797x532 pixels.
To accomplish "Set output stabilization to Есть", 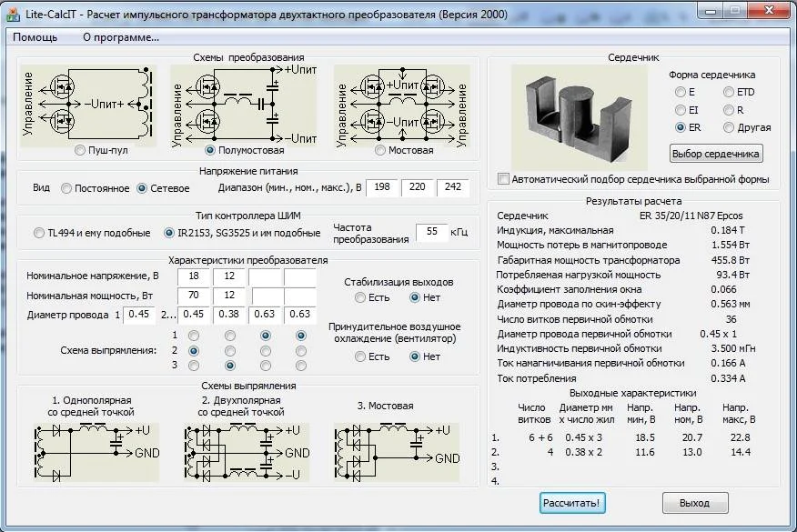I will [x=360, y=297].
